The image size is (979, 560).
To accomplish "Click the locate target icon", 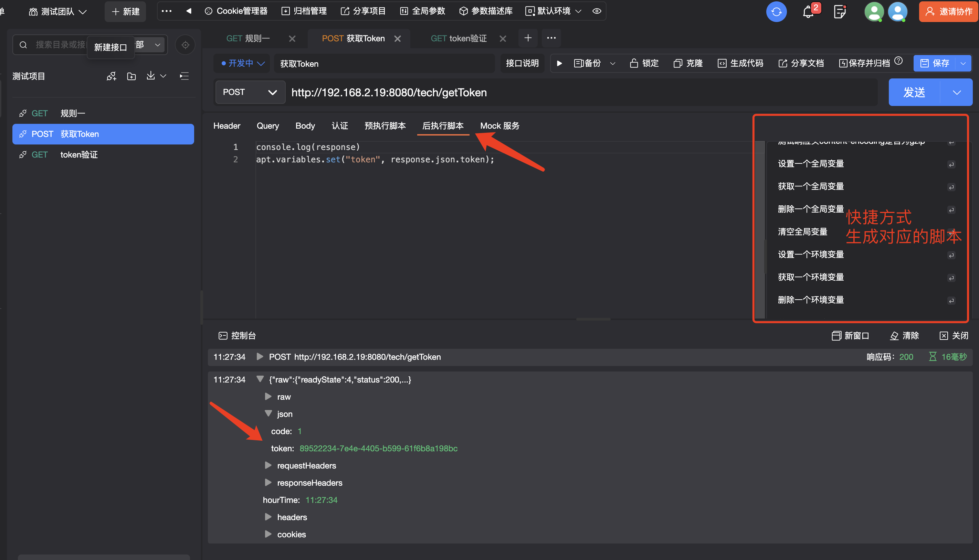I will (x=185, y=45).
